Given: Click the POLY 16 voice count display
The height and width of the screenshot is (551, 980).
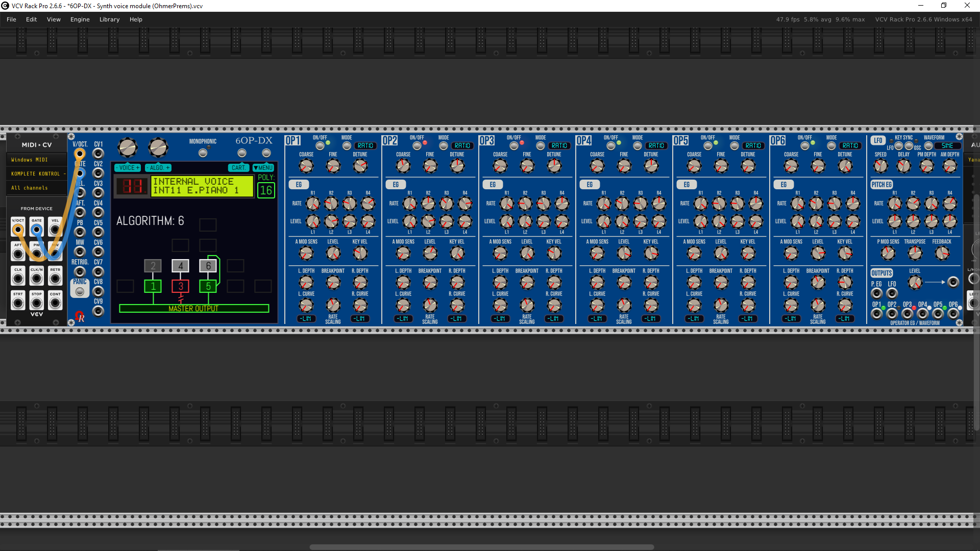Looking at the screenshot, I should [266, 190].
